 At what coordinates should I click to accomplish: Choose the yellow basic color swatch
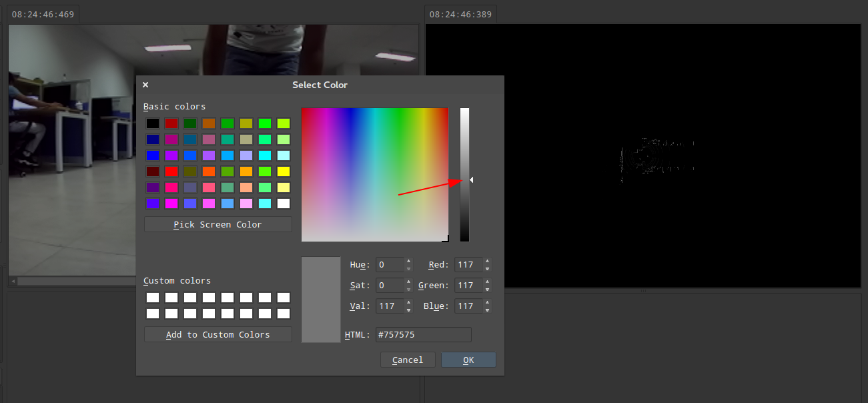284,171
